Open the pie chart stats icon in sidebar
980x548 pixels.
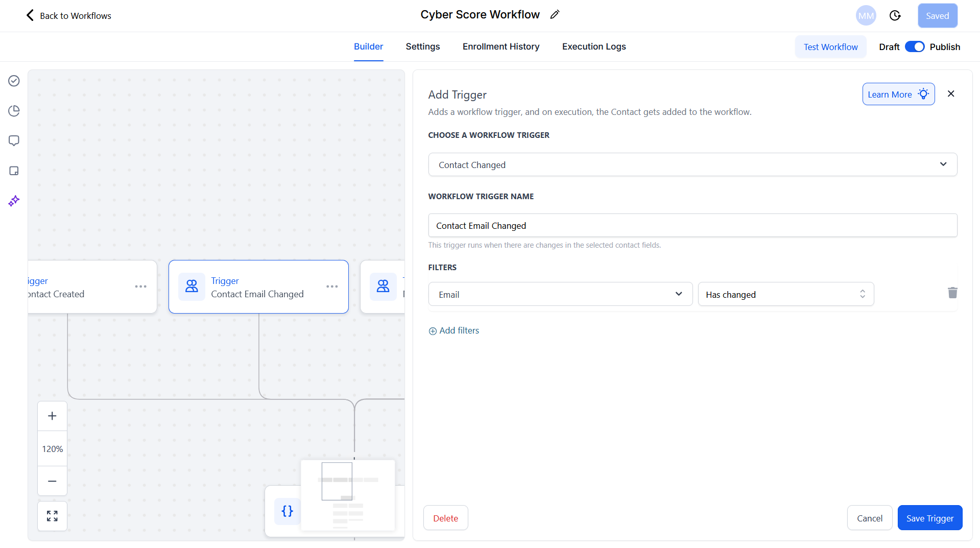tap(14, 111)
